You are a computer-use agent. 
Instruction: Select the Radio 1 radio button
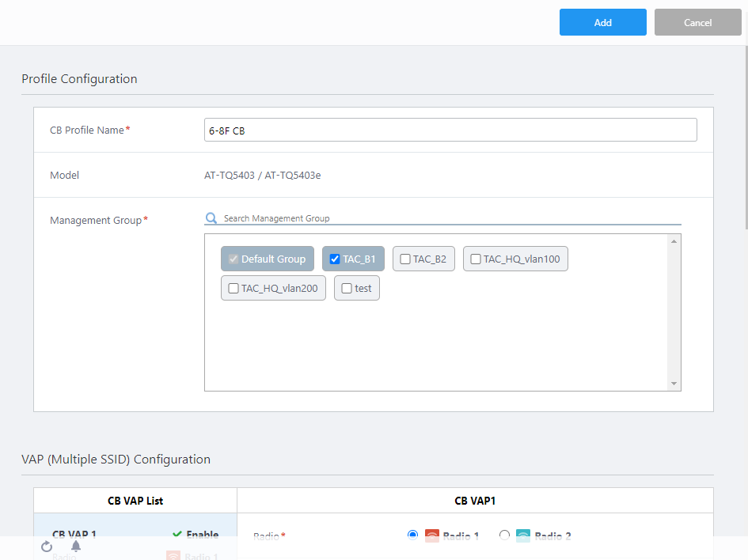click(412, 535)
